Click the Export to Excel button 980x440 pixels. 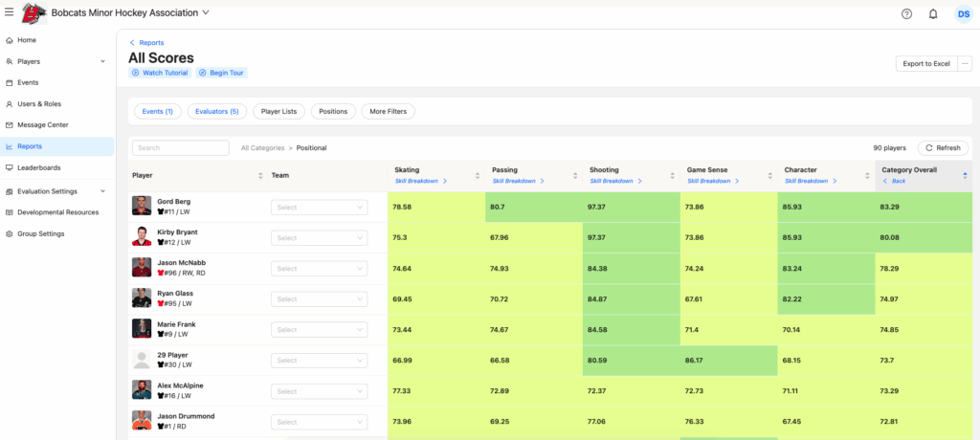point(925,63)
